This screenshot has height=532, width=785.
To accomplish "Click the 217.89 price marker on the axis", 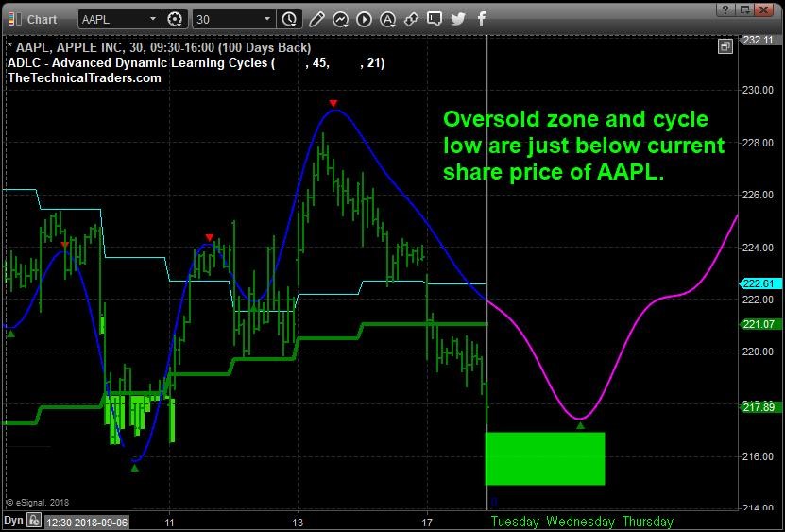I will [x=761, y=407].
